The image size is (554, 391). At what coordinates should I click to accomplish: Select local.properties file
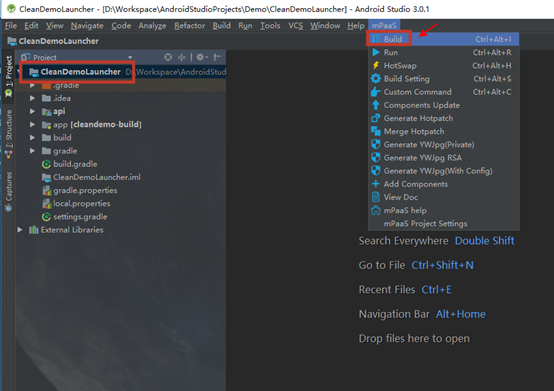(x=82, y=204)
